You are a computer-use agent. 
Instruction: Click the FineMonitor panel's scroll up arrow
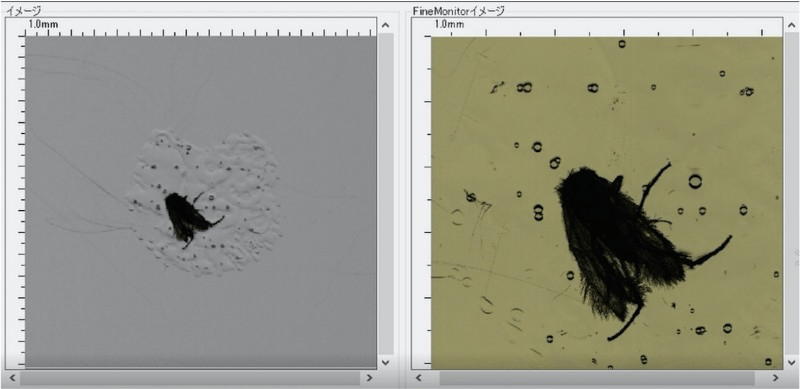click(791, 25)
